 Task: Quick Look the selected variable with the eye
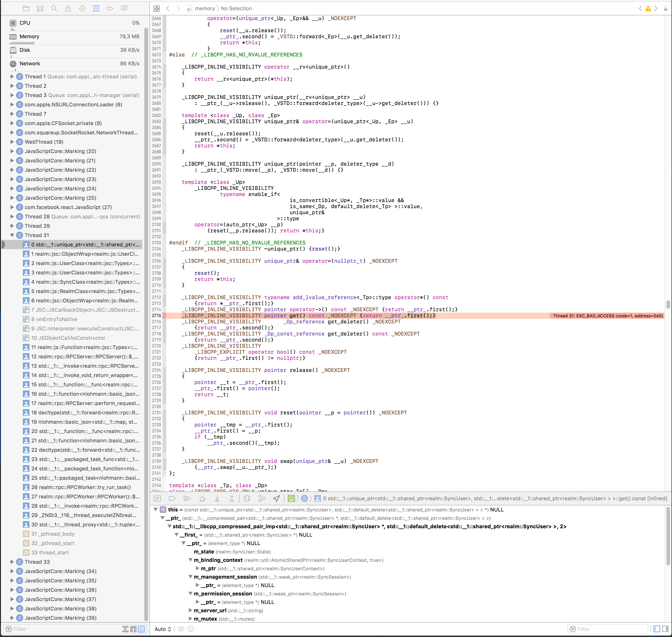pyautogui.click(x=181, y=629)
